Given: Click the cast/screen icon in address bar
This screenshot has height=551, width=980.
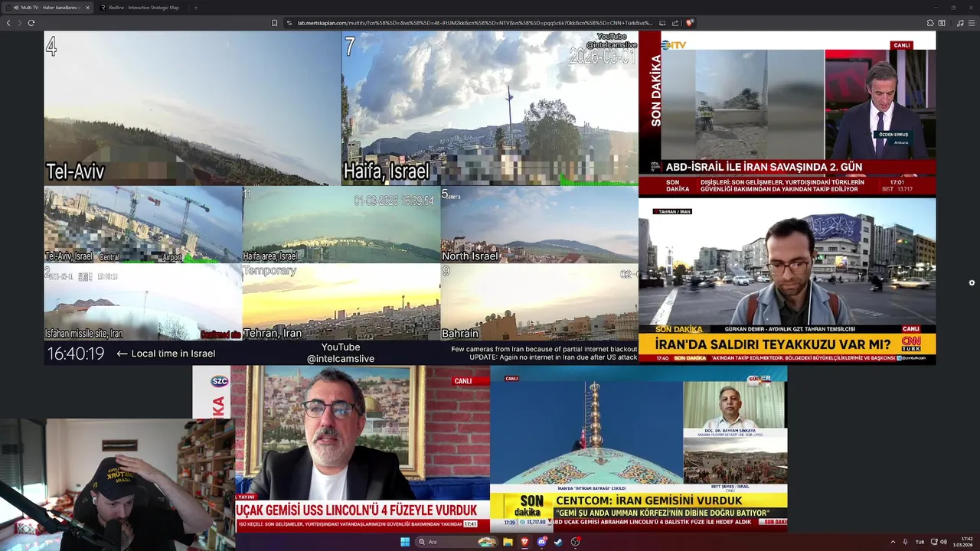Looking at the screenshot, I should [x=662, y=23].
